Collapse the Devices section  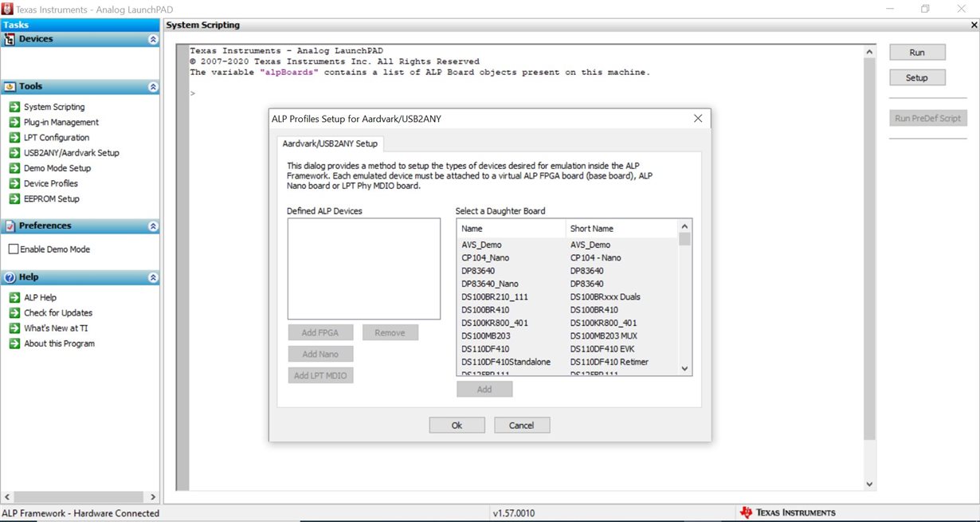point(153,39)
